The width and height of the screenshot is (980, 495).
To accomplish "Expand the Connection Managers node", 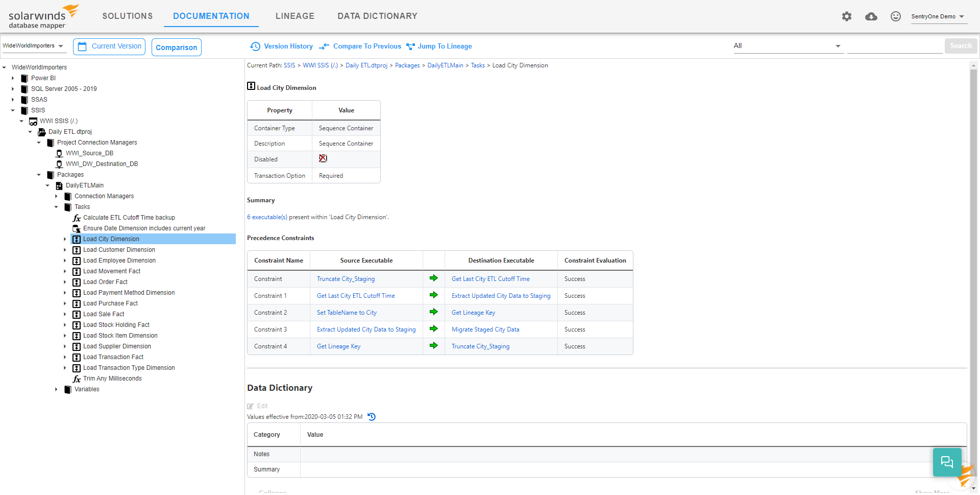I will [x=56, y=196].
